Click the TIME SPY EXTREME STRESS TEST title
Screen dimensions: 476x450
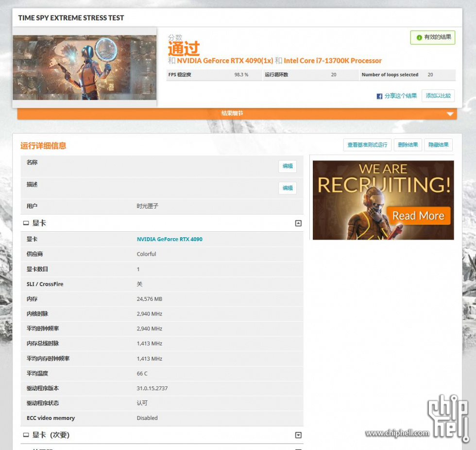(x=71, y=18)
